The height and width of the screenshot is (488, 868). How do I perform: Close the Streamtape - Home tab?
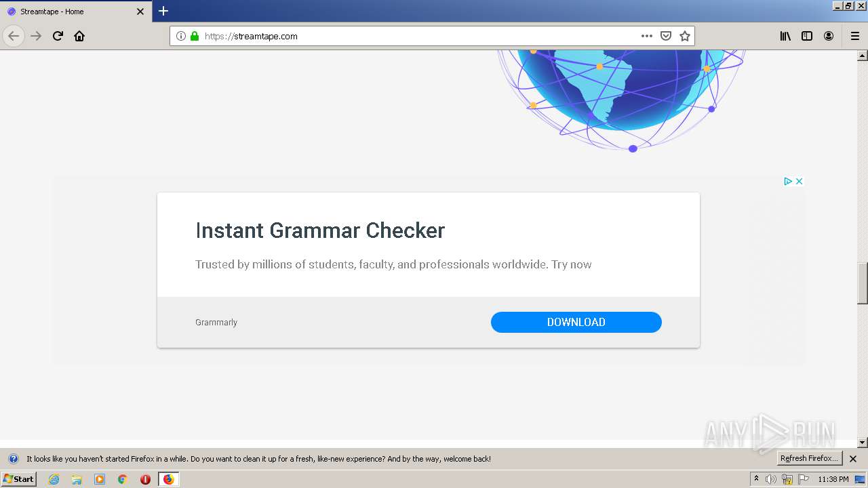(x=140, y=12)
